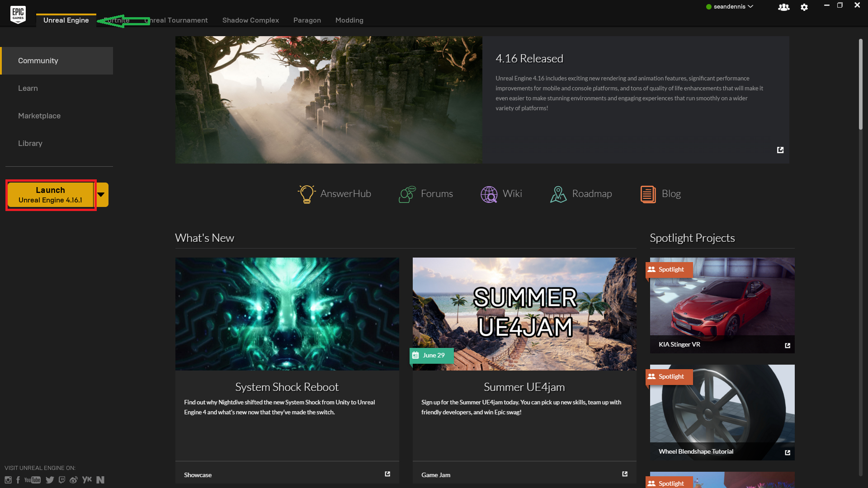The image size is (868, 488).
Task: Open the Summer UE4jam article title
Action: click(524, 387)
